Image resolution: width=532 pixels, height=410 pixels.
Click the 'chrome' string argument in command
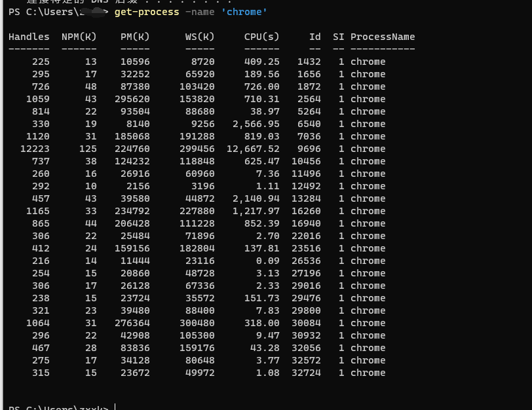point(244,12)
